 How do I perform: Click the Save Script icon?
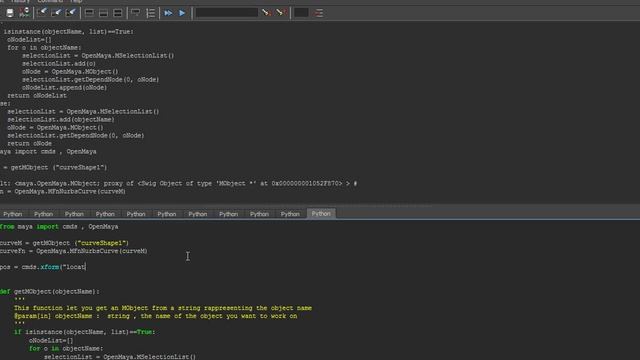(10, 13)
